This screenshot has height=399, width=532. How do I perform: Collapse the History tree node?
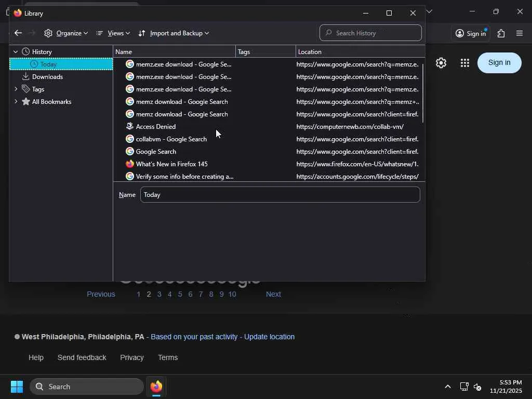pyautogui.click(x=16, y=52)
